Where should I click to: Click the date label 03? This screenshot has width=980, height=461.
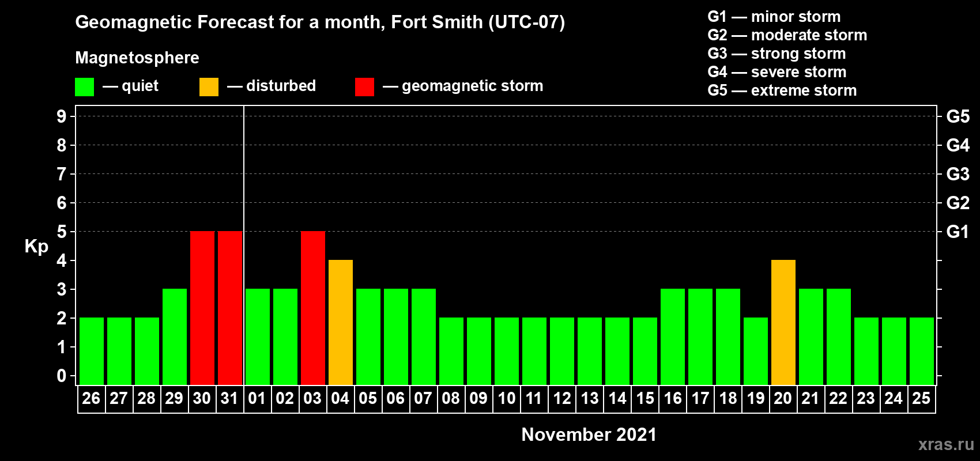pyautogui.click(x=312, y=399)
